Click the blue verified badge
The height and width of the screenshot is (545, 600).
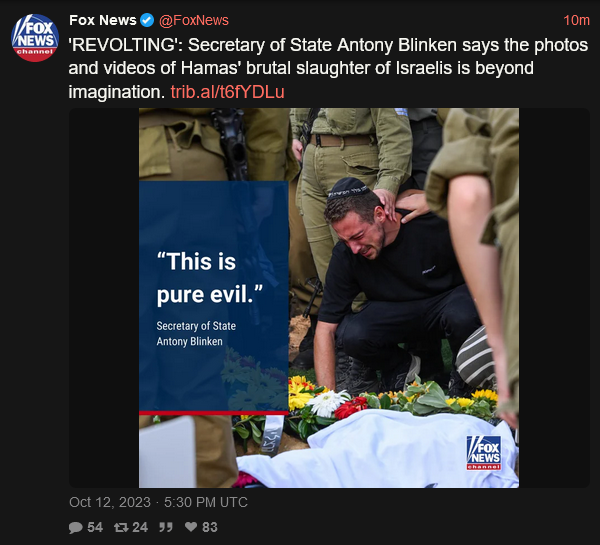(x=147, y=20)
